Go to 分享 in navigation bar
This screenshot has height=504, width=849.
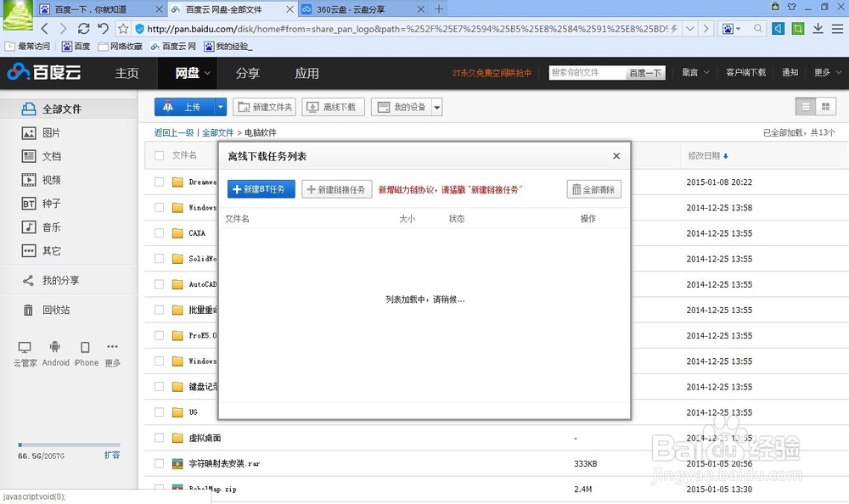pyautogui.click(x=248, y=73)
